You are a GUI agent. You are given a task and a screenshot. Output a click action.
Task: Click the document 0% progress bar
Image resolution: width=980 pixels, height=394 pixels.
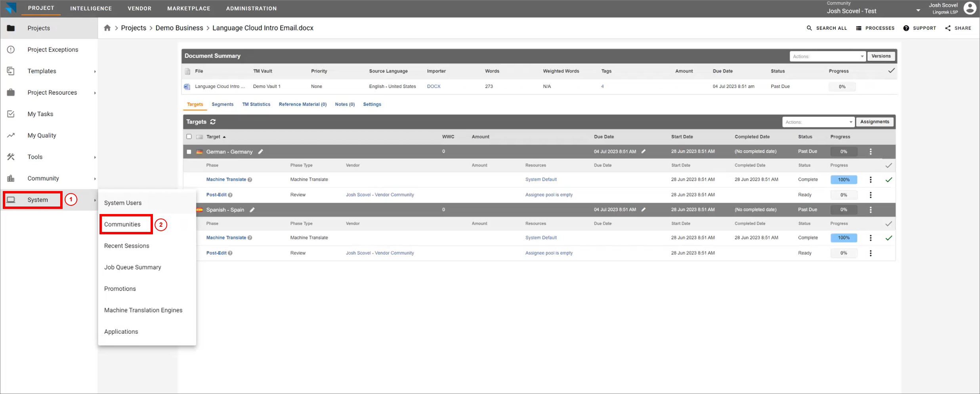coord(842,86)
